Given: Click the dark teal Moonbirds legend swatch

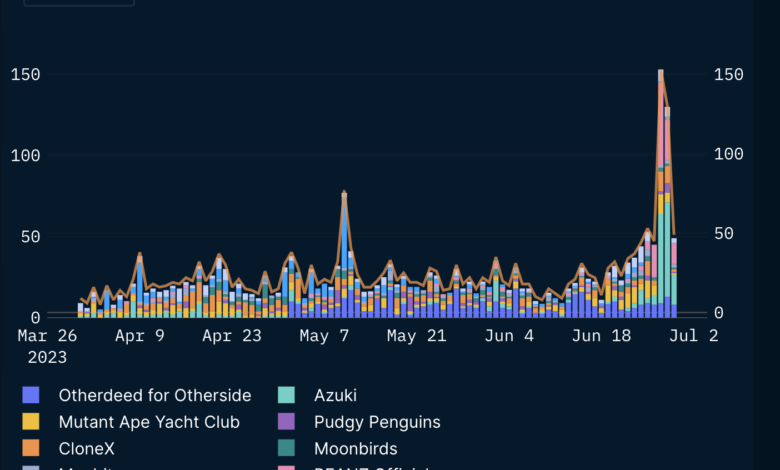Looking at the screenshot, I should coord(286,449).
